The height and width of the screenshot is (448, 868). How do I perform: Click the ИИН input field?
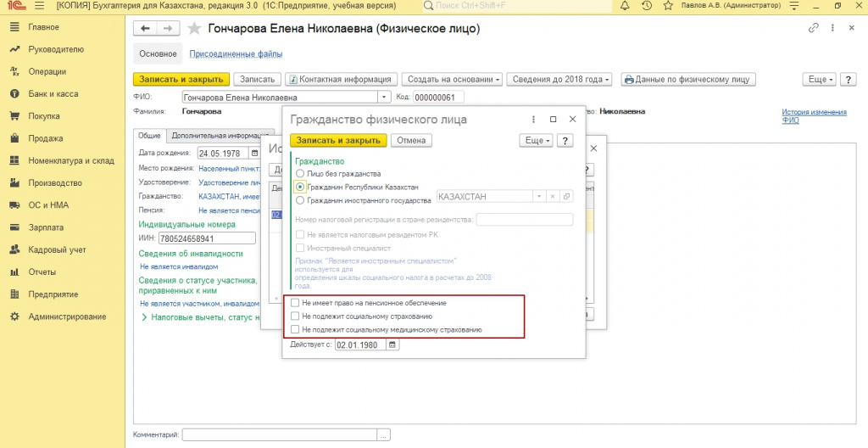coord(207,239)
